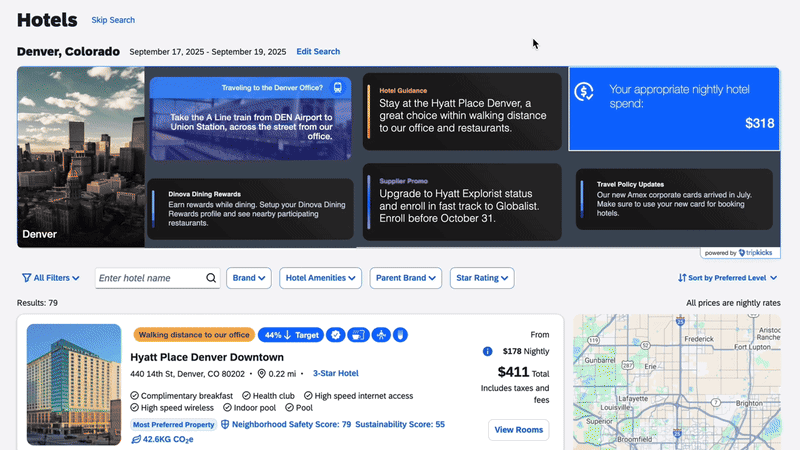
Task: Click the Walking distance to our office tag
Action: (194, 335)
